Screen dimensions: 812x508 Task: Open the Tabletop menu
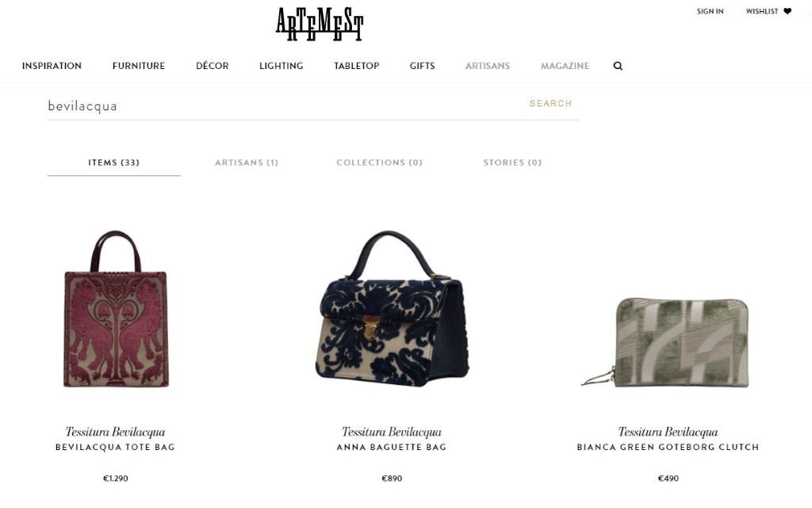357,66
